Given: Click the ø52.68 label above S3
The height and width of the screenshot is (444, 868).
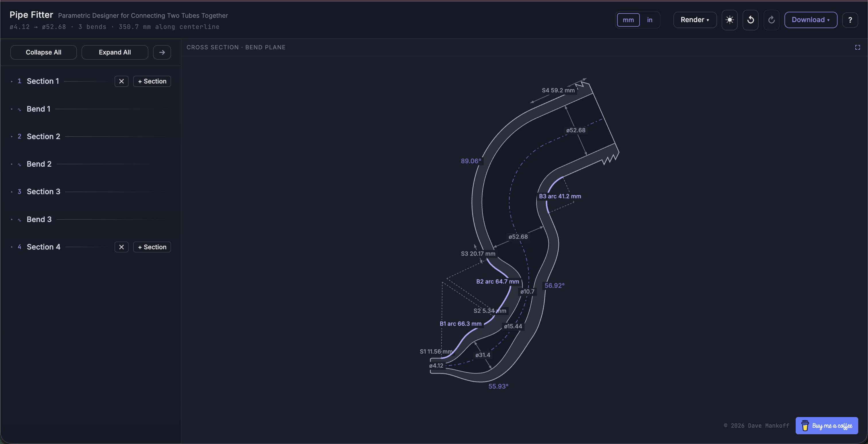Looking at the screenshot, I should (x=518, y=237).
